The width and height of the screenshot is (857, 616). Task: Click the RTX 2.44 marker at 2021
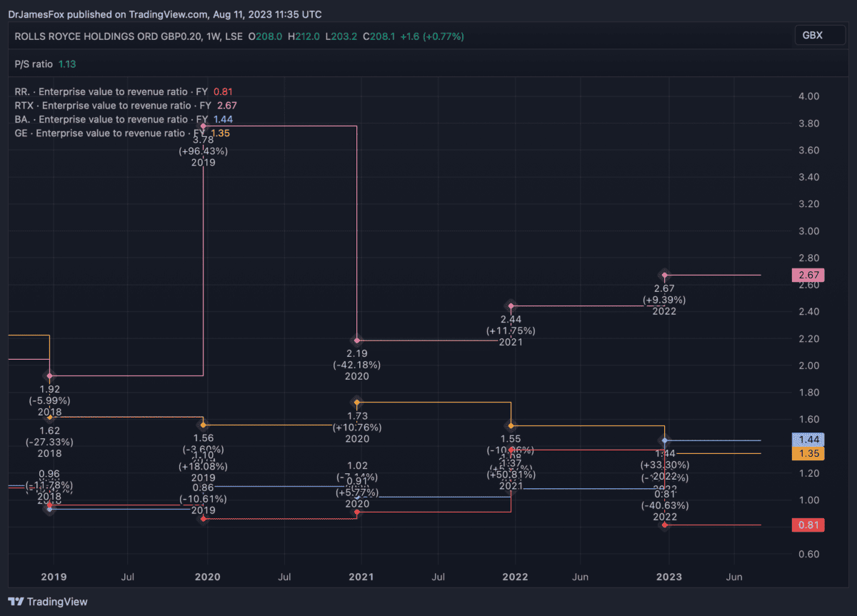click(x=511, y=306)
